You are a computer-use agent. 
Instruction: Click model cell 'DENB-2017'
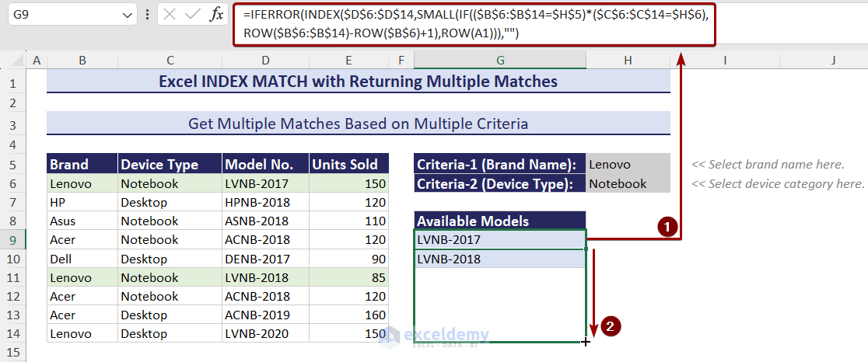coord(266,259)
